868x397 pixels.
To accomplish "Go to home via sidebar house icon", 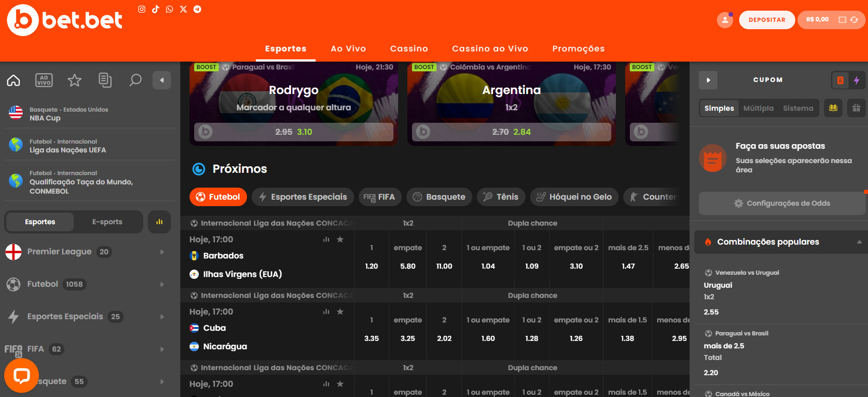I will (13, 80).
